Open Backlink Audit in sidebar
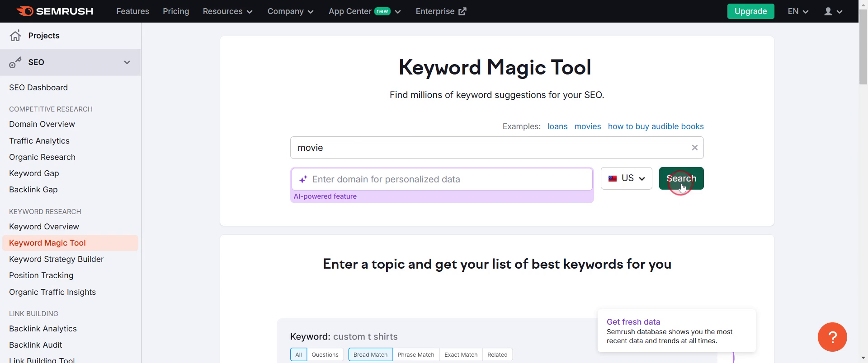 pos(36,345)
